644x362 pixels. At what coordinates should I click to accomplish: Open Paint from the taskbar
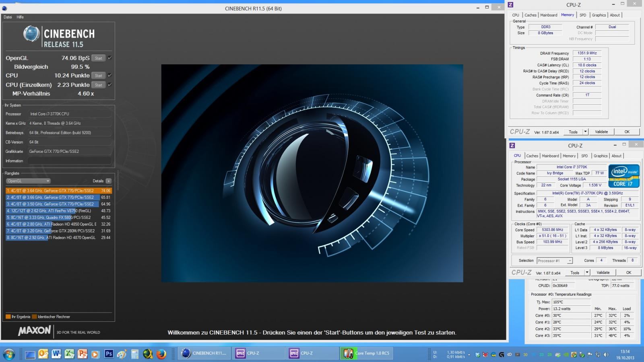[122, 354]
